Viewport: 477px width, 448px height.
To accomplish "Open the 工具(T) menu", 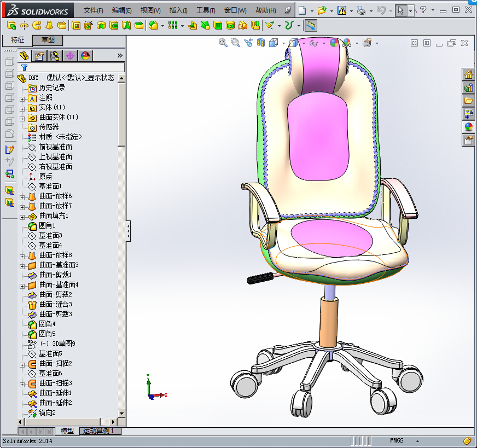I will click(x=206, y=10).
